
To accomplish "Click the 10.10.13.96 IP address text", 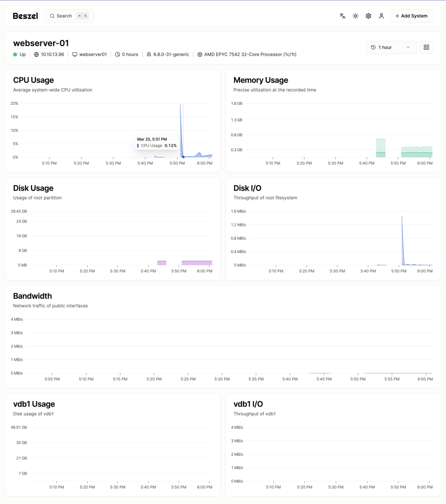I will [52, 55].
